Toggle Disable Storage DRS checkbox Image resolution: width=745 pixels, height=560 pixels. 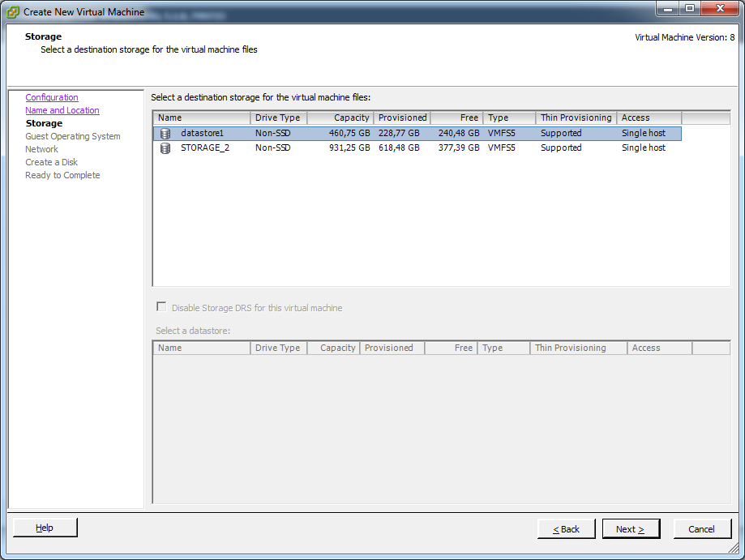pos(161,307)
